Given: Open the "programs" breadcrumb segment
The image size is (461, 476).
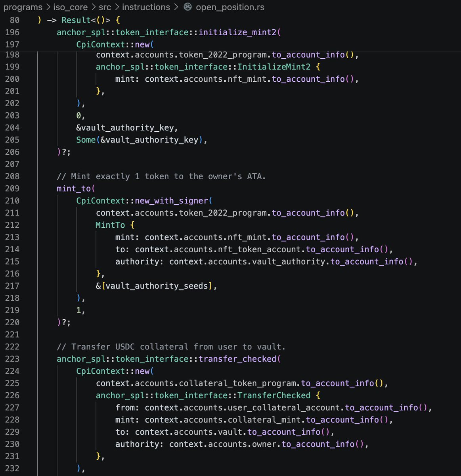Looking at the screenshot, I should pos(23,7).
